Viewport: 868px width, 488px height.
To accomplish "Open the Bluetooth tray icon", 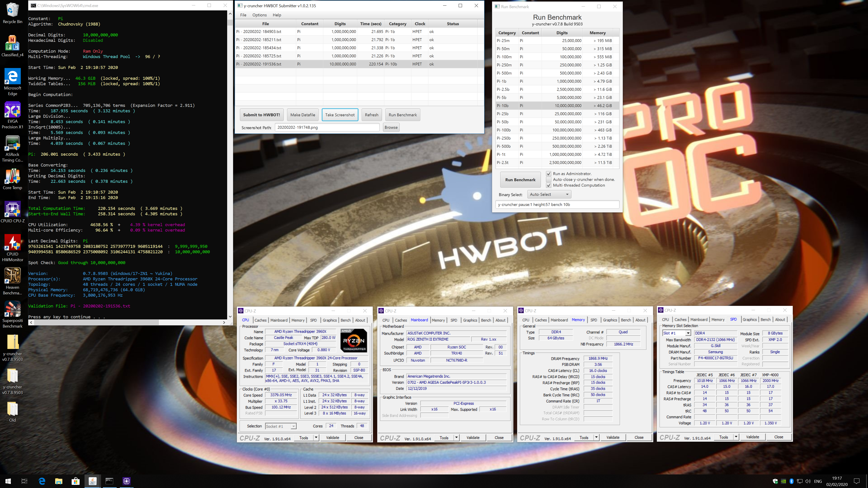I will (x=792, y=481).
